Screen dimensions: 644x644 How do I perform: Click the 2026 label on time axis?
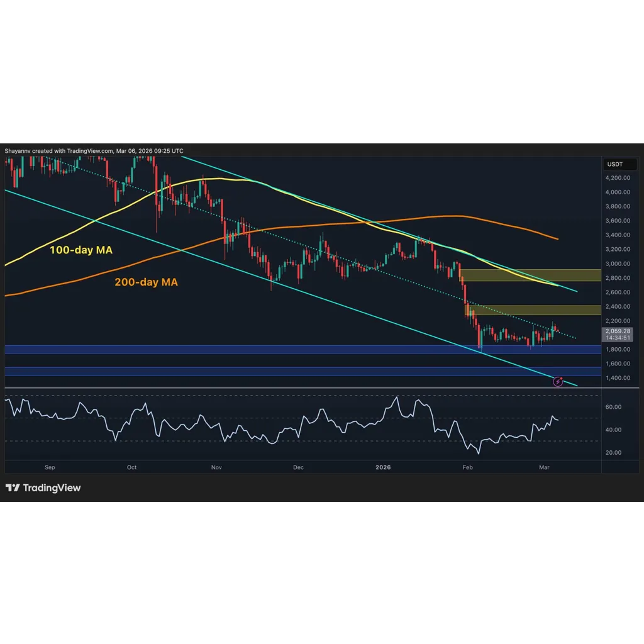pyautogui.click(x=383, y=467)
